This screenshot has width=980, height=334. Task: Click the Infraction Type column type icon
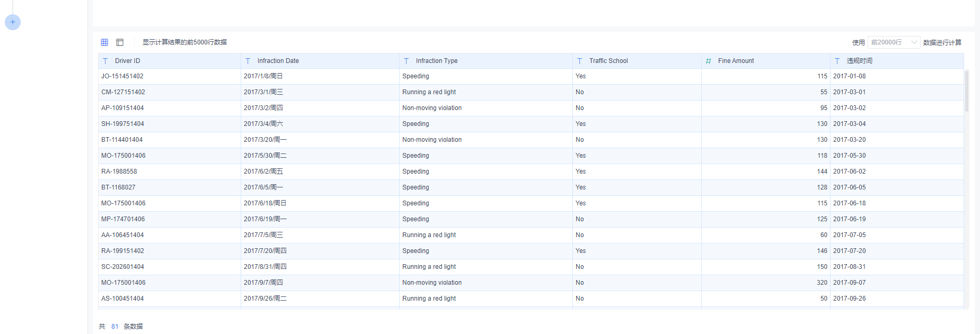407,61
